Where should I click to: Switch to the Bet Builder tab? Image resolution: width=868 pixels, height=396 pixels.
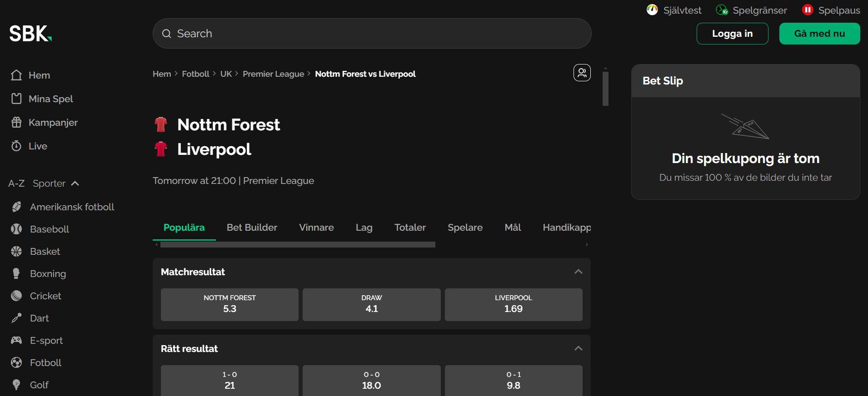[x=252, y=228]
